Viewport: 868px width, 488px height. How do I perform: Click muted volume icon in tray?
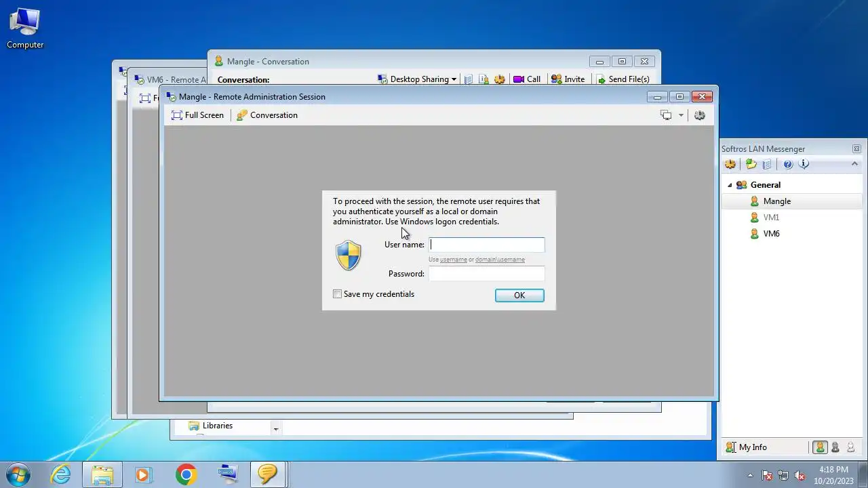tap(800, 475)
